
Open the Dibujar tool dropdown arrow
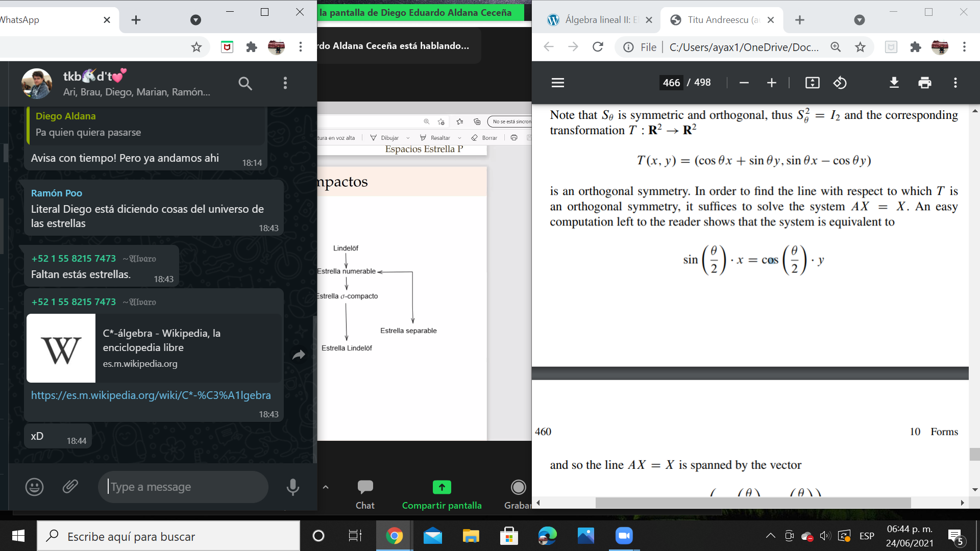[x=408, y=138]
